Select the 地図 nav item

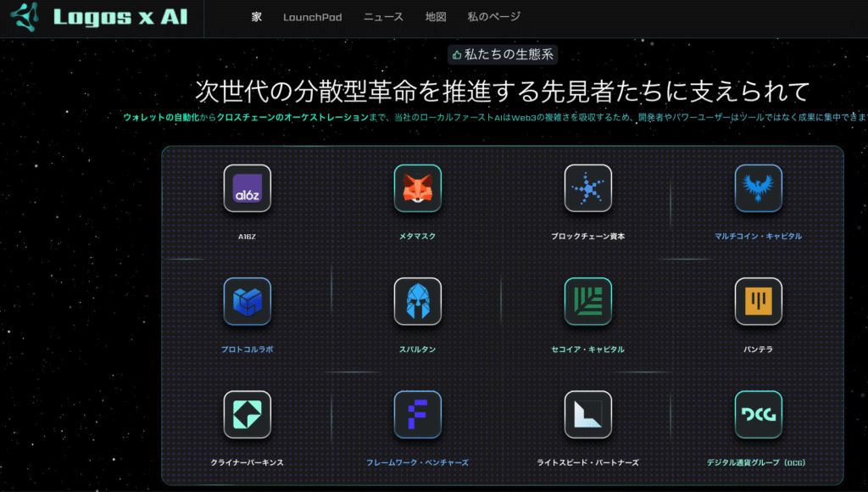[436, 17]
